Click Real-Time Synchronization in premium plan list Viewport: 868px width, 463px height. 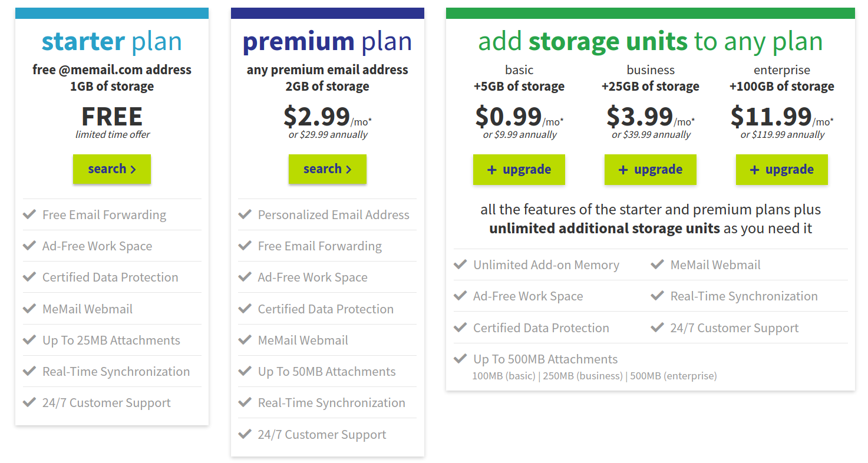(x=332, y=403)
